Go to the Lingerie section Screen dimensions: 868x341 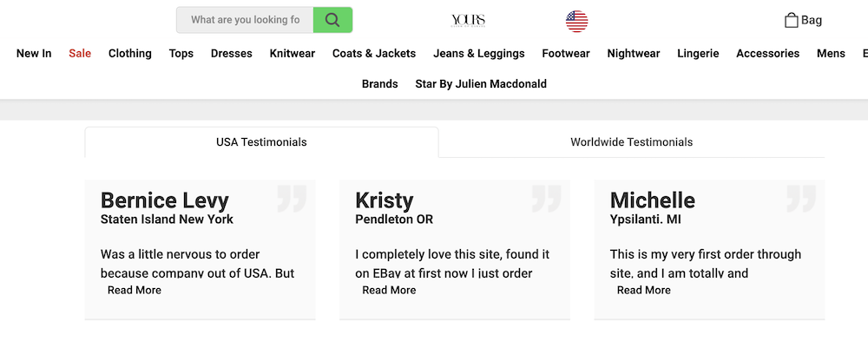click(x=698, y=54)
